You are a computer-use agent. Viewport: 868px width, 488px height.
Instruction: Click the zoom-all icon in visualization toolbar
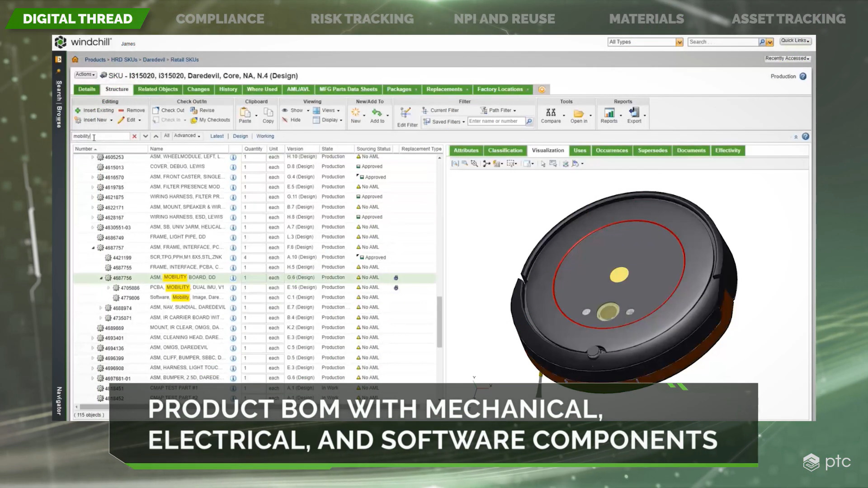pyautogui.click(x=455, y=164)
